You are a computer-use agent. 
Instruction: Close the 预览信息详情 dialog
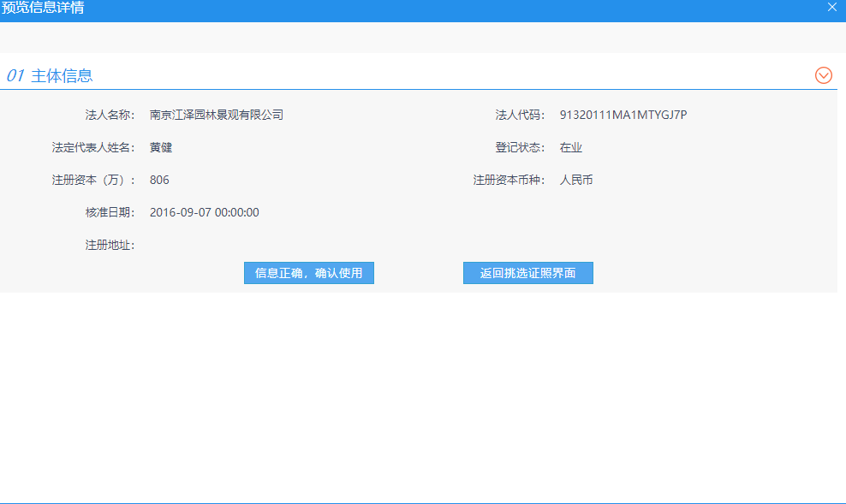coord(832,7)
